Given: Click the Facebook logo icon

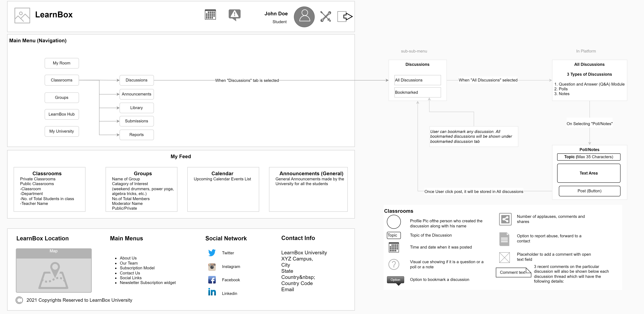Looking at the screenshot, I should click(x=212, y=280).
